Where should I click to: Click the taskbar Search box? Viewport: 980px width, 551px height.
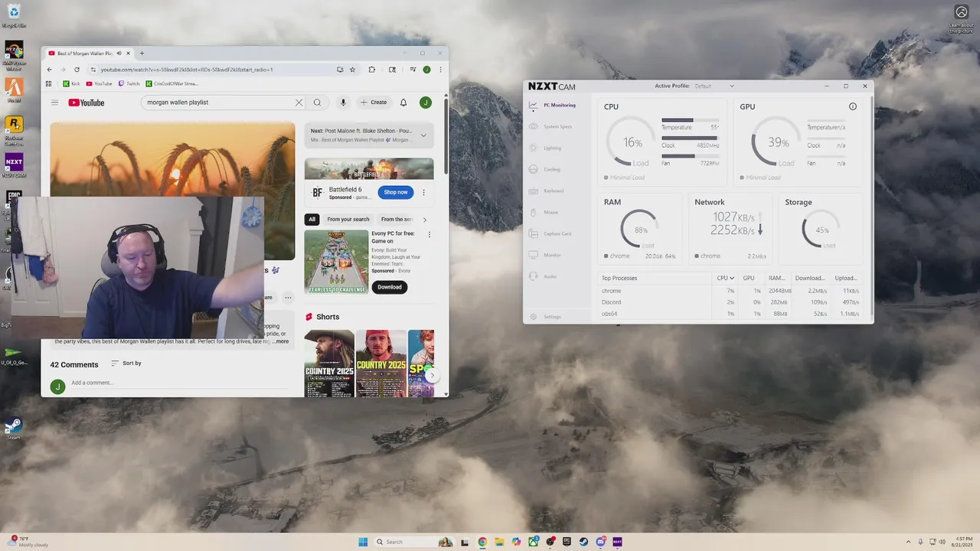(x=413, y=542)
